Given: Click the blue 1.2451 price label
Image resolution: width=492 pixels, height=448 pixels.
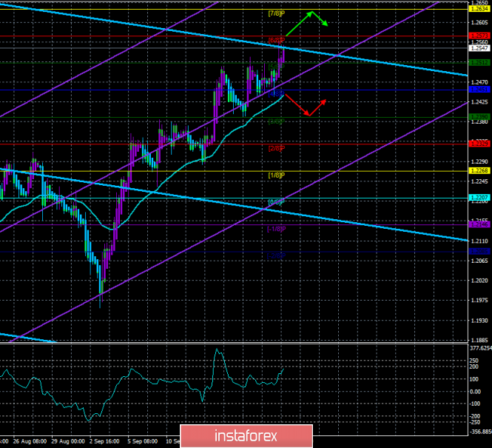Looking at the screenshot, I should (479, 90).
